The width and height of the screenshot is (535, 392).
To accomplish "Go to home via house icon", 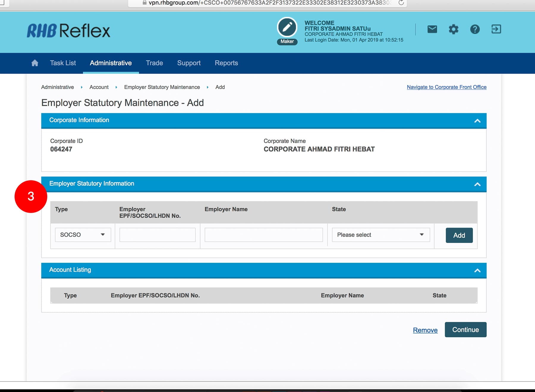I will pyautogui.click(x=35, y=63).
